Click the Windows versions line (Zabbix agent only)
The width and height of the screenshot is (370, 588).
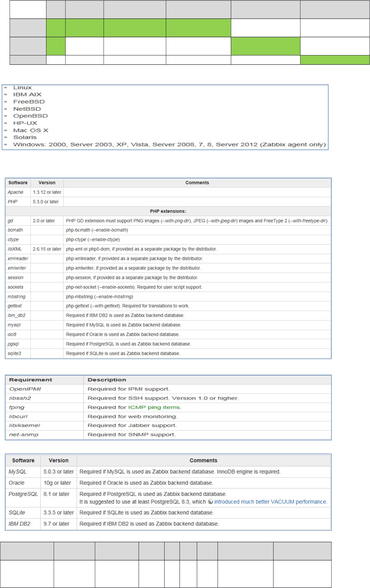169,144
